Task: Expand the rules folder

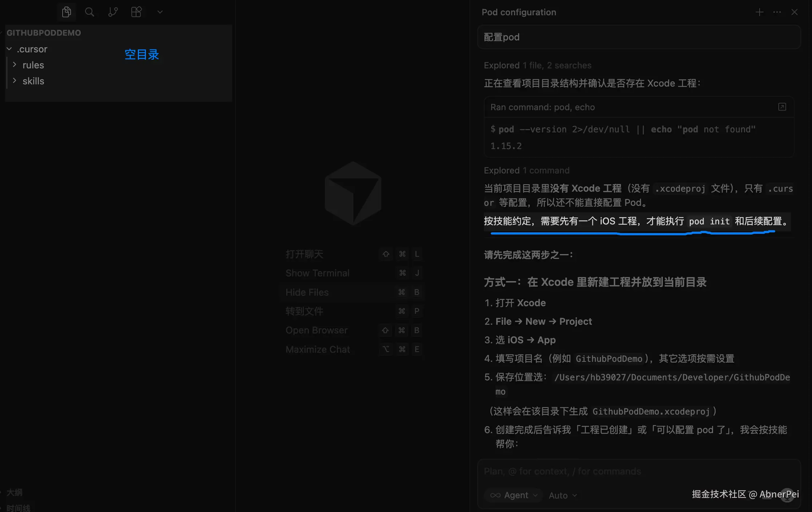Action: click(33, 65)
